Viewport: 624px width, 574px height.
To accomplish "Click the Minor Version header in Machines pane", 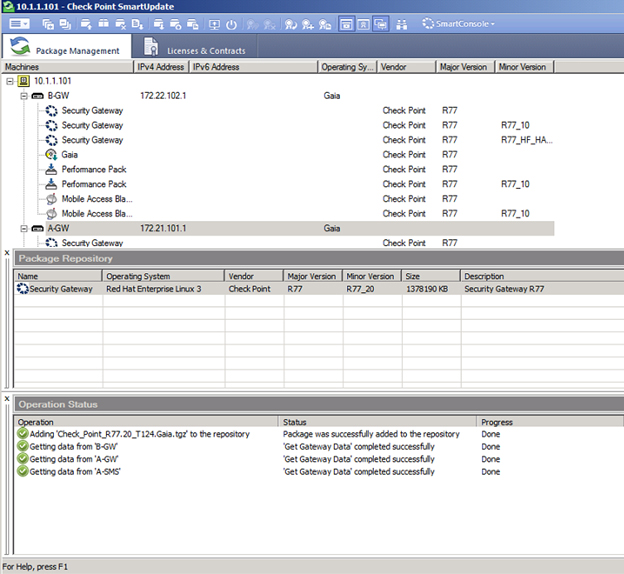I will tap(525, 67).
